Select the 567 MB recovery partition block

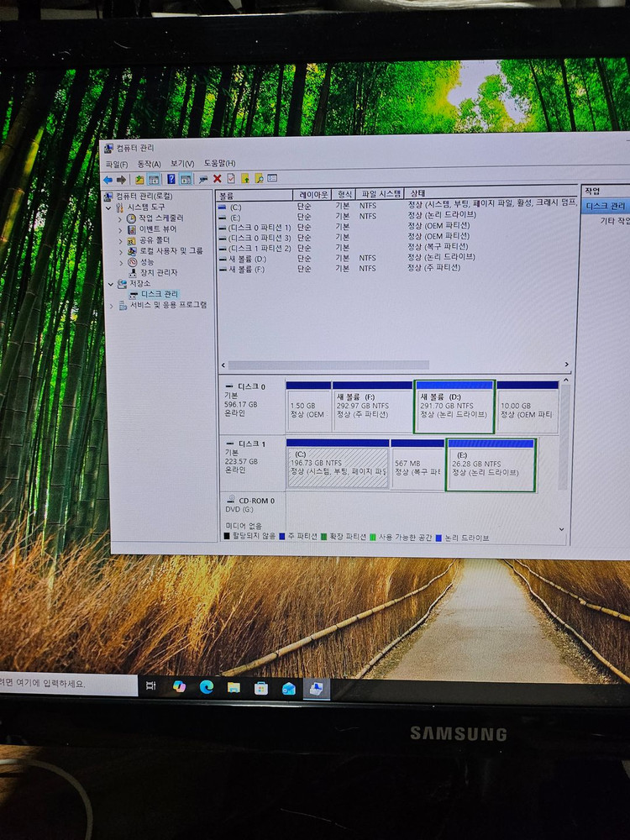417,464
